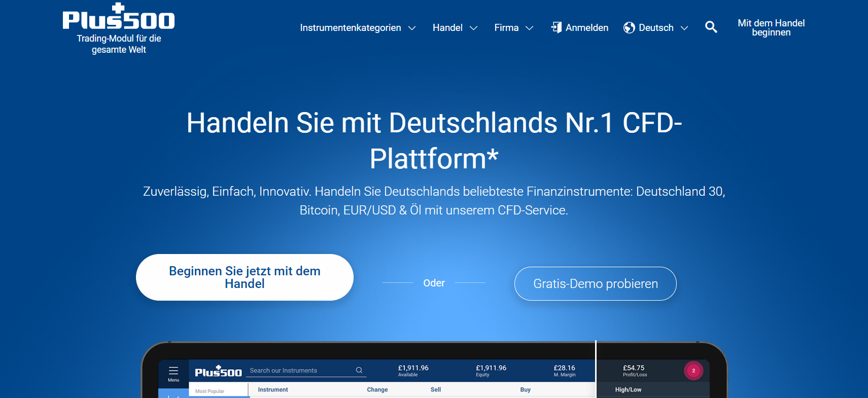Click the Instrument column header

(x=273, y=390)
